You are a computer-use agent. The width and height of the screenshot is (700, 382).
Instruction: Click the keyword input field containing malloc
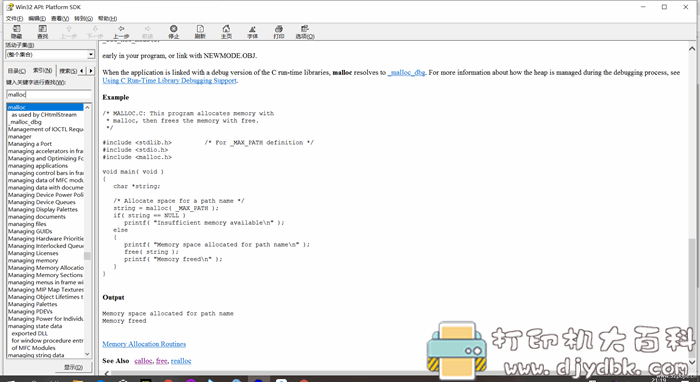click(x=49, y=94)
